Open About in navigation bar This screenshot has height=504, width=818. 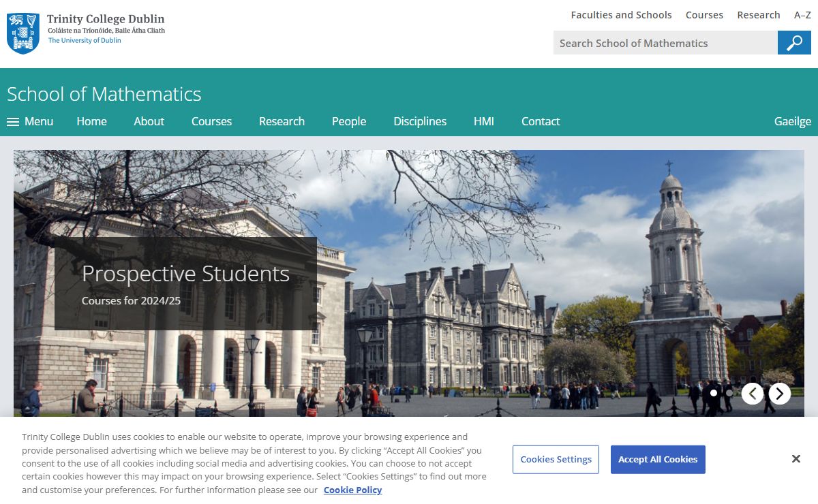149,121
